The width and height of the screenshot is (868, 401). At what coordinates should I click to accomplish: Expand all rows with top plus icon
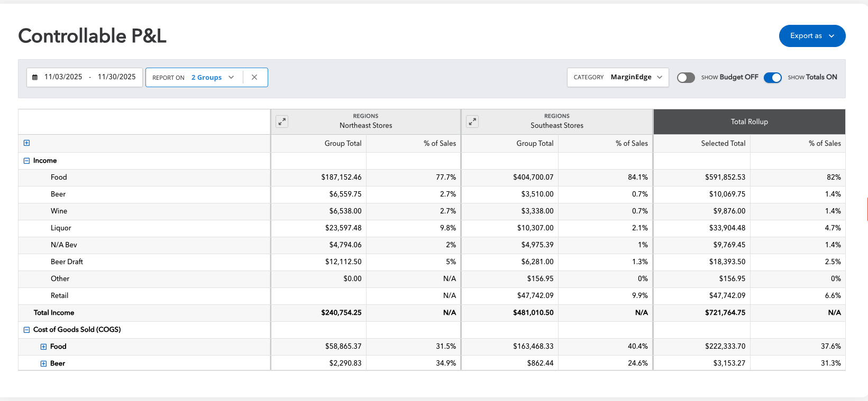27,143
